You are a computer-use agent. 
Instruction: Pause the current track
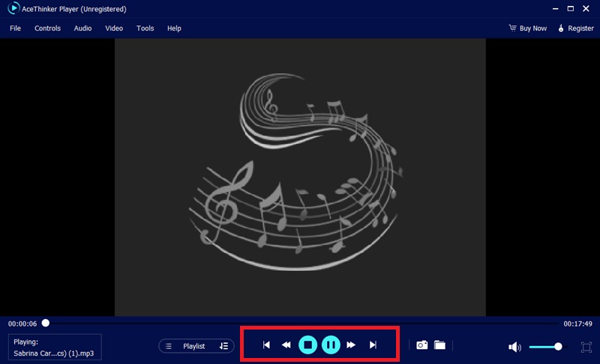tap(331, 345)
